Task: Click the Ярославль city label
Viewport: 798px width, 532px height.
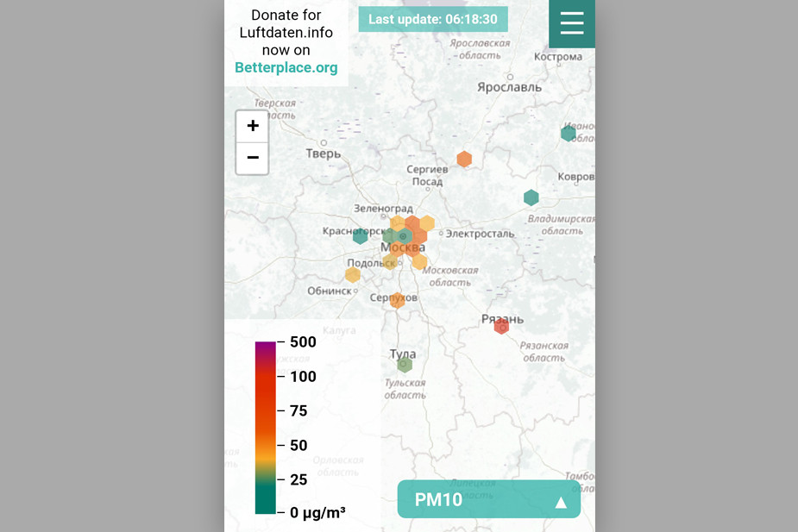Action: click(x=510, y=87)
